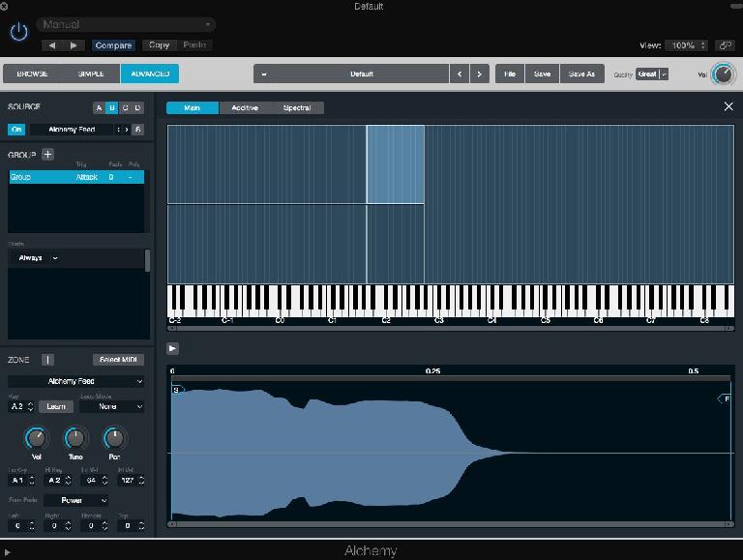This screenshot has height=560, width=743.
Task: Switch to the Advanced view
Action: coord(150,74)
